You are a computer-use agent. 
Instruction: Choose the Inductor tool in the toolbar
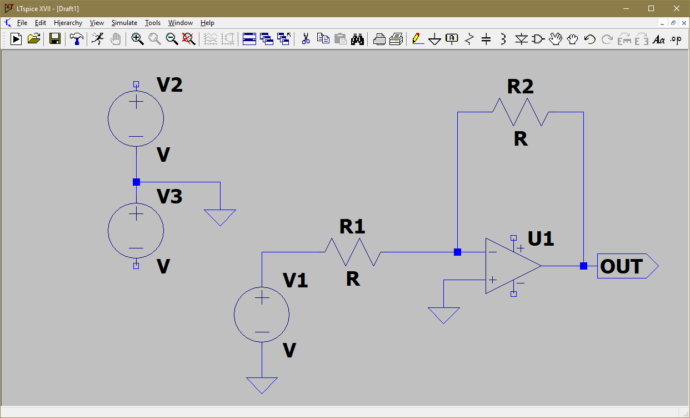(503, 39)
